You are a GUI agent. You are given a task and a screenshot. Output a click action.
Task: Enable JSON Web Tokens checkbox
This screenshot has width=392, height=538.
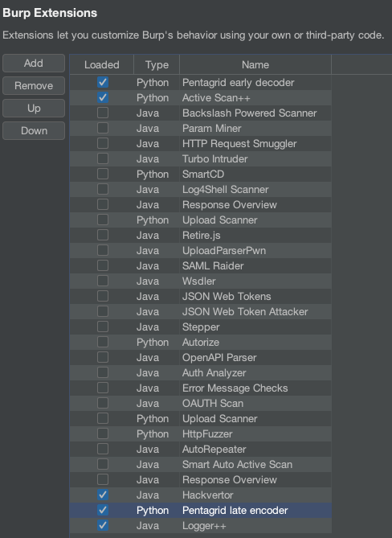103,296
